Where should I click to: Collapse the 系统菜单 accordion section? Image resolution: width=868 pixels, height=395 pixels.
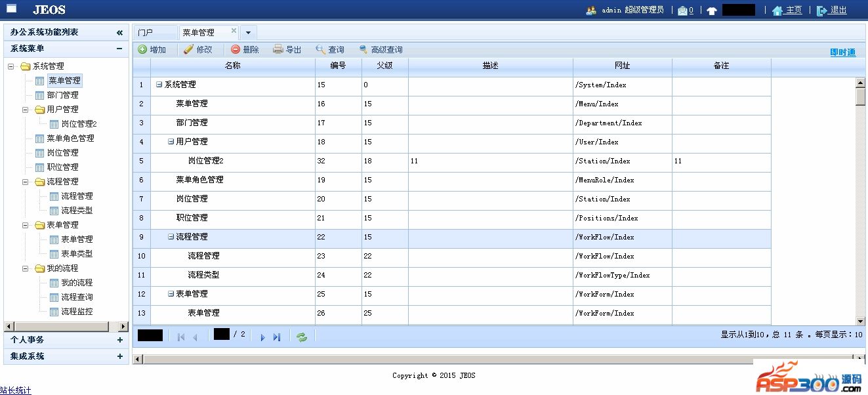(119, 49)
